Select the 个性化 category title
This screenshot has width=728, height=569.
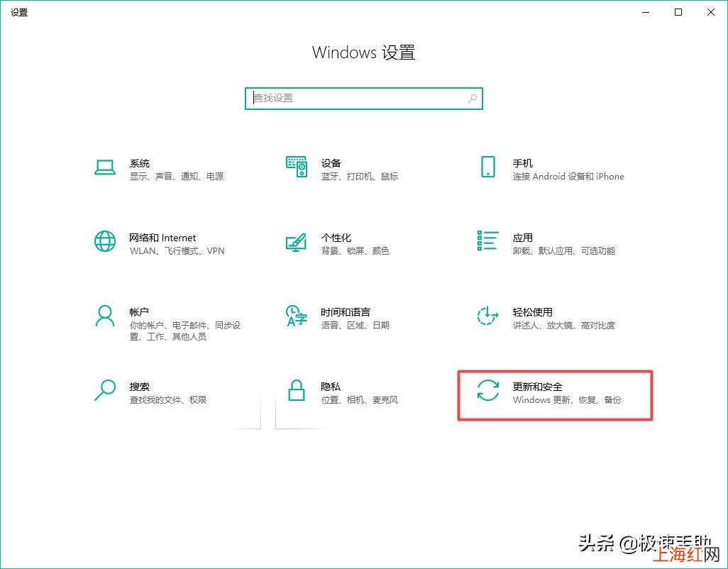pos(336,238)
